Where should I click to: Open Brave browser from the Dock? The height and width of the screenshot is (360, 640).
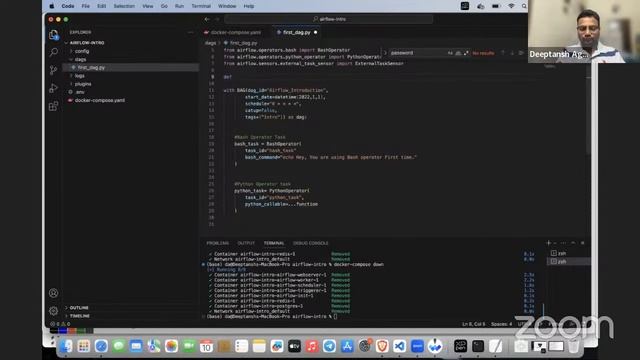pos(382,346)
